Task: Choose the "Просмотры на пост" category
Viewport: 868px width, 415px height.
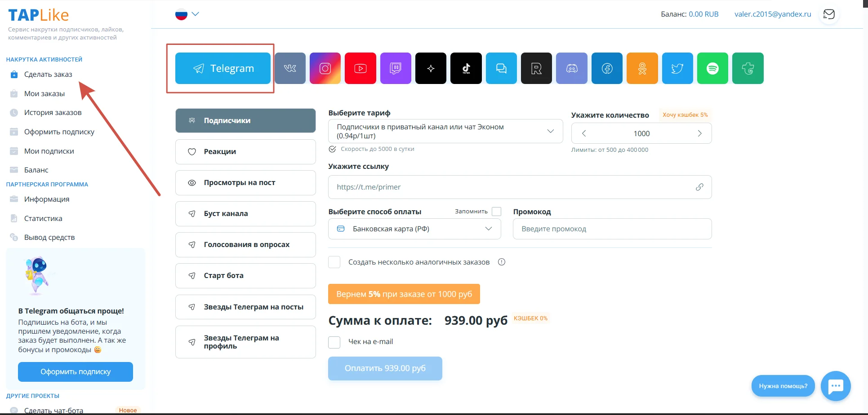Action: click(x=245, y=183)
